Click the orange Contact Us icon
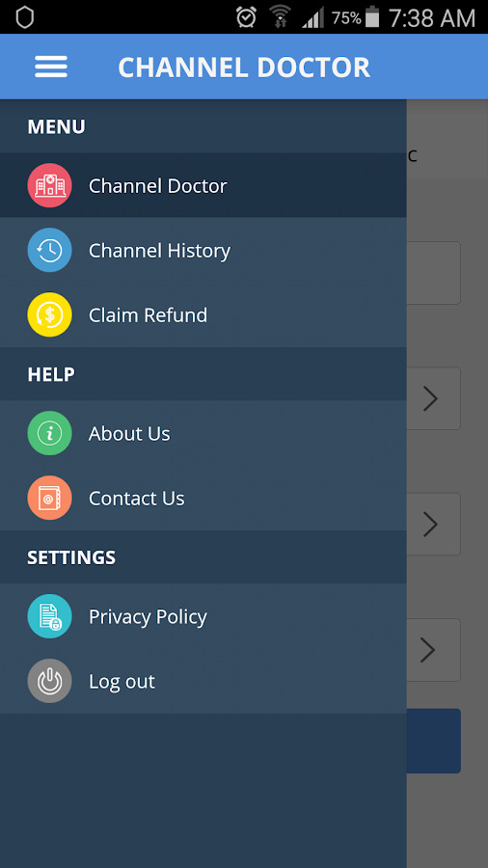Viewport: 488px width, 868px height. (50, 498)
